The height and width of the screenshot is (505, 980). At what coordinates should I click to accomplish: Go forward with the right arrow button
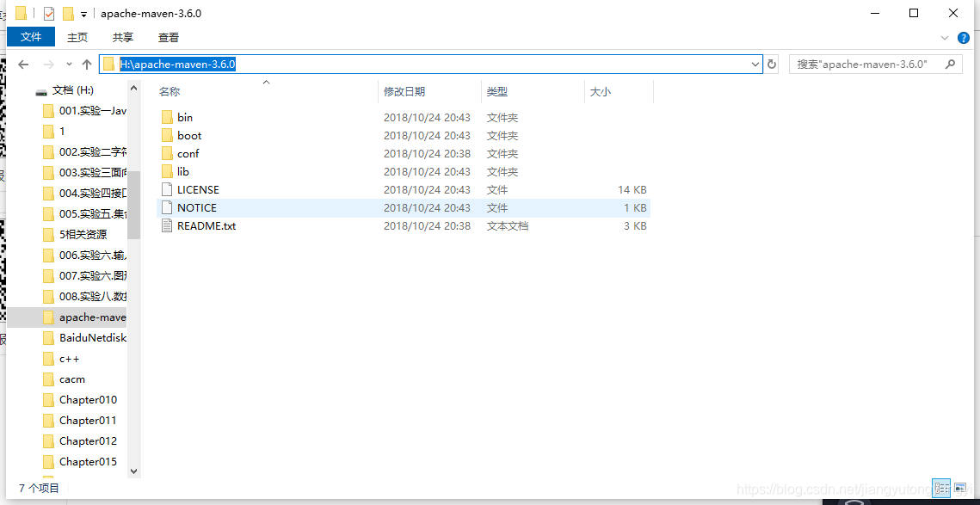(x=49, y=64)
